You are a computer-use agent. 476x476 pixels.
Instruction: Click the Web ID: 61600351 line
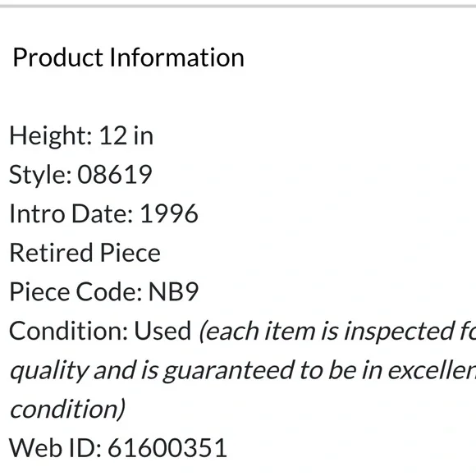tap(118, 448)
